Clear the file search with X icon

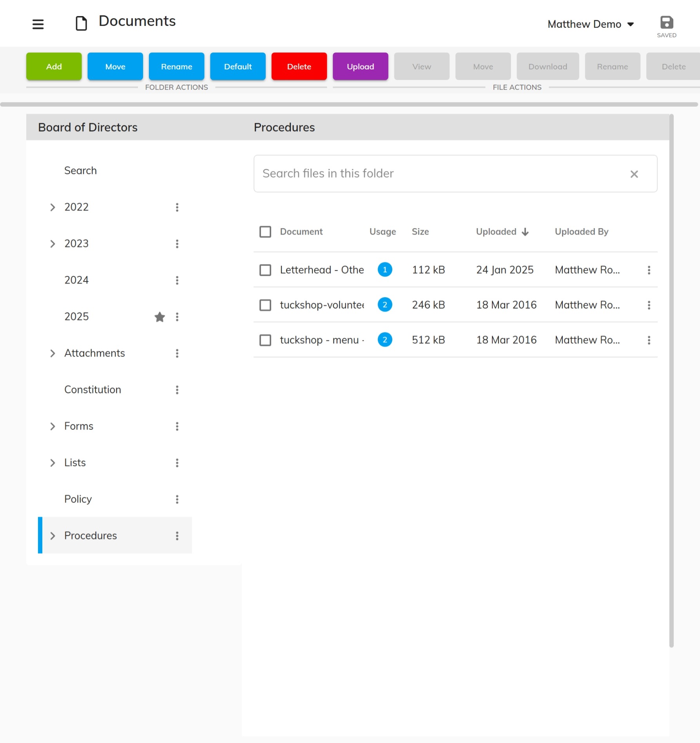[634, 174]
